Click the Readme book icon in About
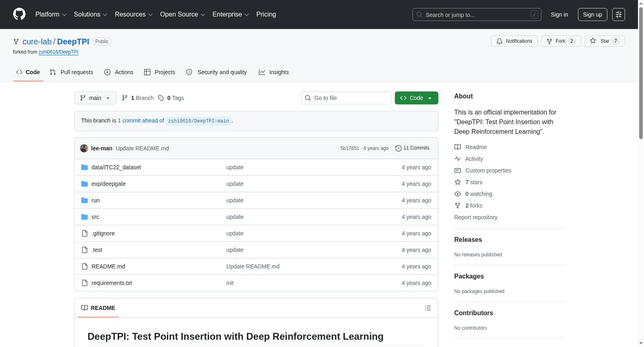The height and width of the screenshot is (347, 644). point(458,147)
